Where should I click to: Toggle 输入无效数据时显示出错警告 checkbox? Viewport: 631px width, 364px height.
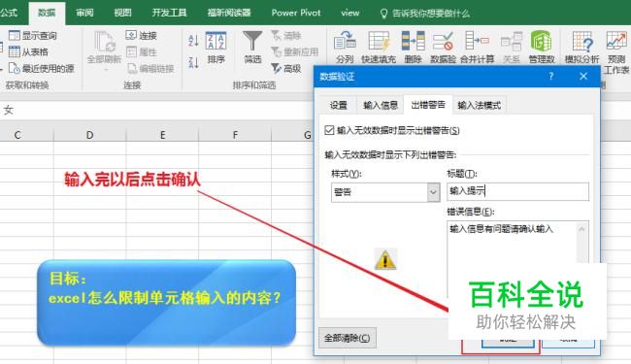coord(329,130)
